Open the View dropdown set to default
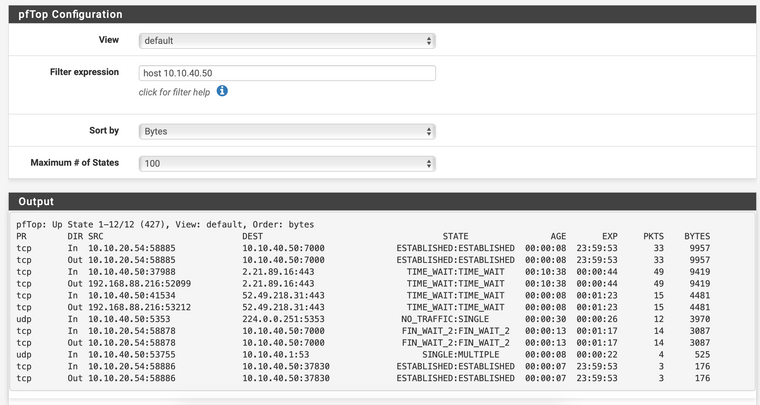This screenshot has width=760, height=405. point(287,41)
